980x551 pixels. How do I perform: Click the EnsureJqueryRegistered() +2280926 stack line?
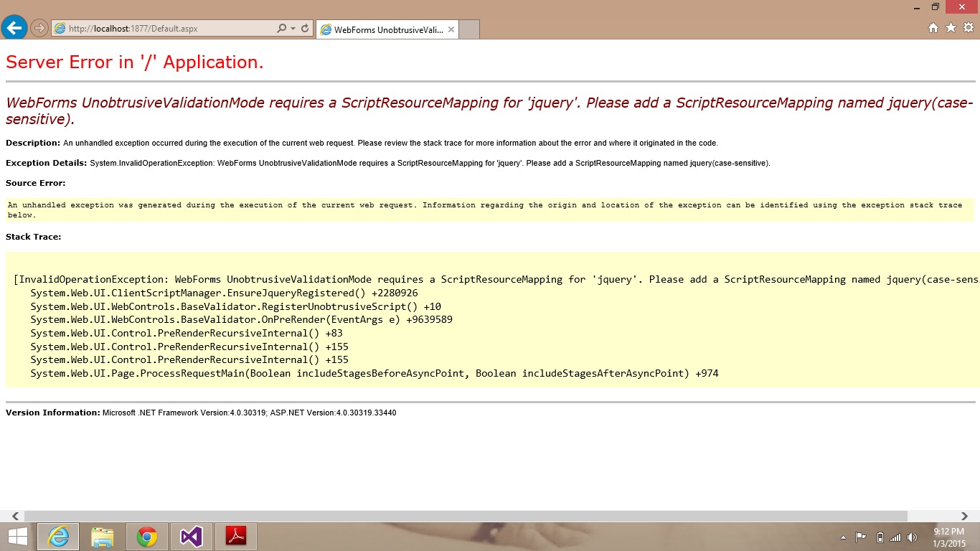coord(224,293)
